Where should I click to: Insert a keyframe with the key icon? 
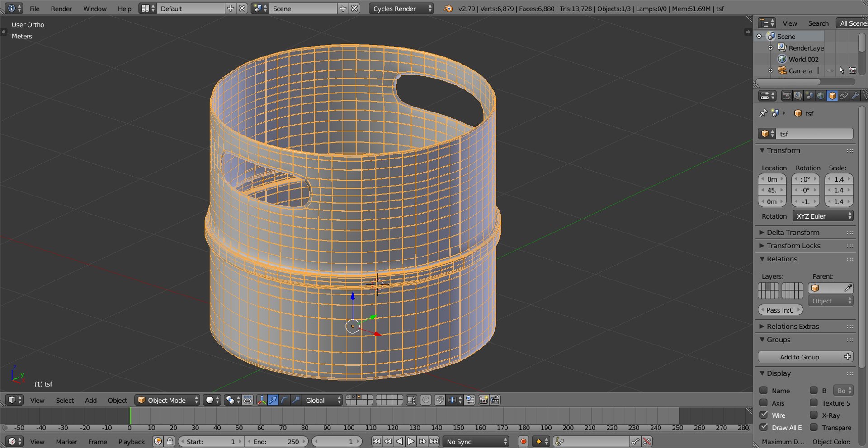tap(636, 441)
